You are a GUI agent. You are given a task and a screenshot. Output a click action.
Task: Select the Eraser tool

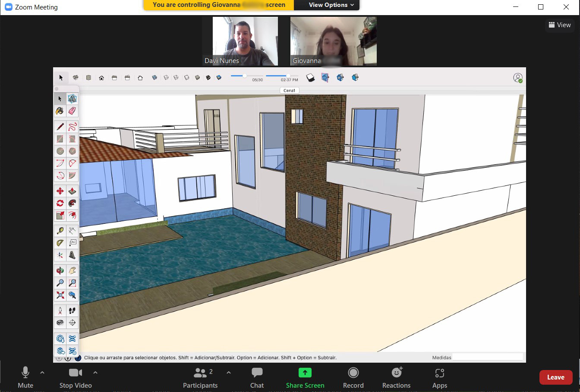72,111
